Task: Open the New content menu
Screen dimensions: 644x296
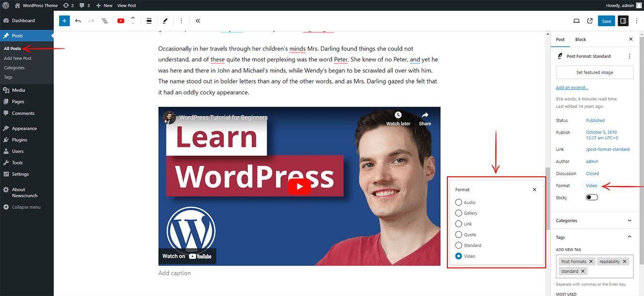Action: click(104, 5)
